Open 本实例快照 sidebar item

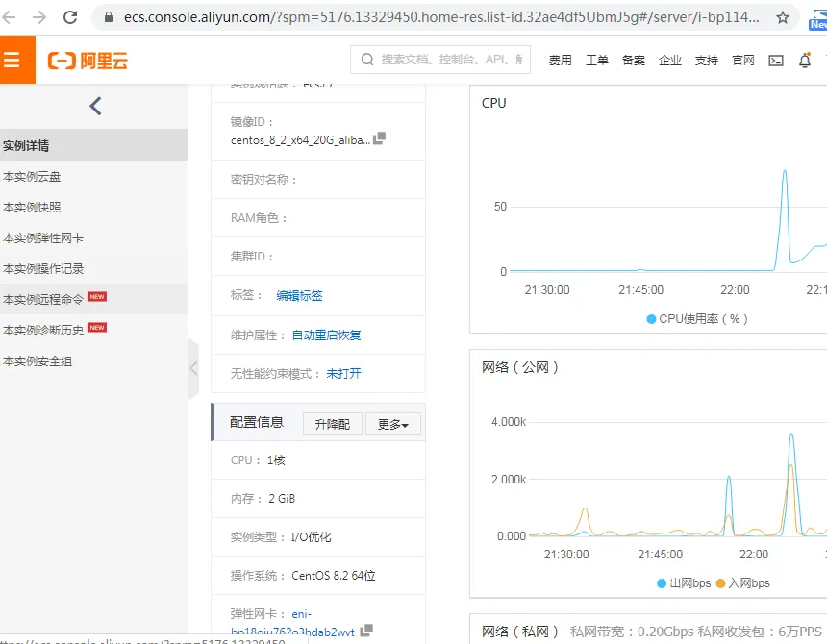pos(93,207)
